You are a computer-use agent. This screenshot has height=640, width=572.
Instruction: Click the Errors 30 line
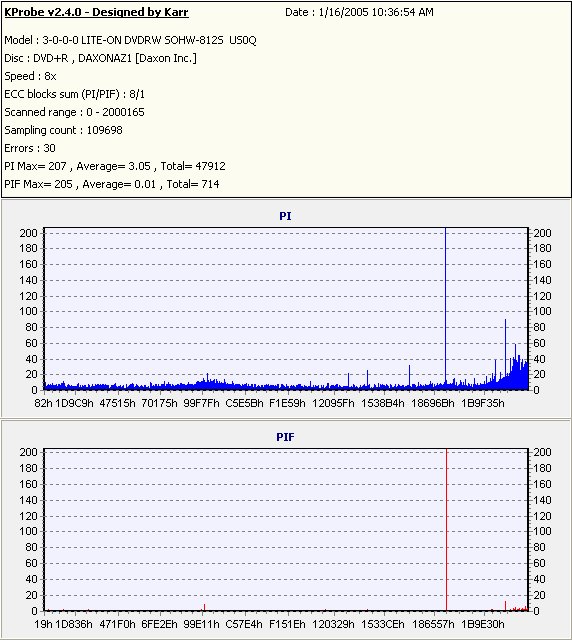pos(30,148)
